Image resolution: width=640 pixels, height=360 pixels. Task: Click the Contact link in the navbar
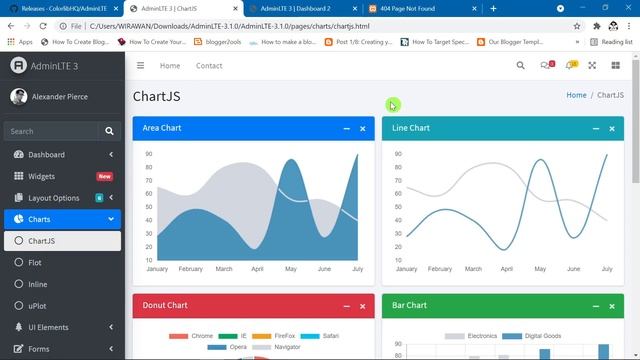(x=209, y=66)
